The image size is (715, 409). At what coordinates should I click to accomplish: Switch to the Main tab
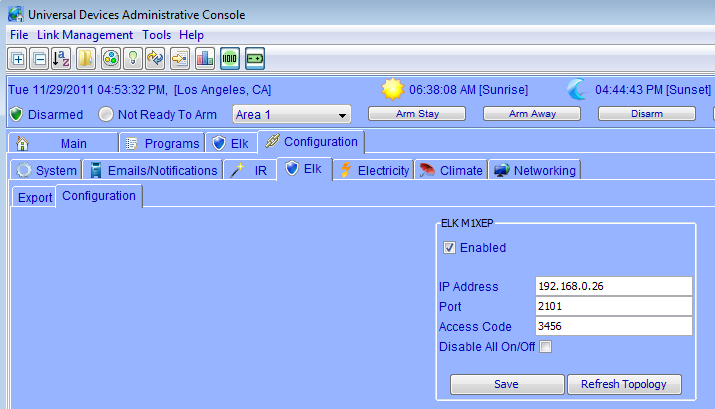pyautogui.click(x=63, y=143)
